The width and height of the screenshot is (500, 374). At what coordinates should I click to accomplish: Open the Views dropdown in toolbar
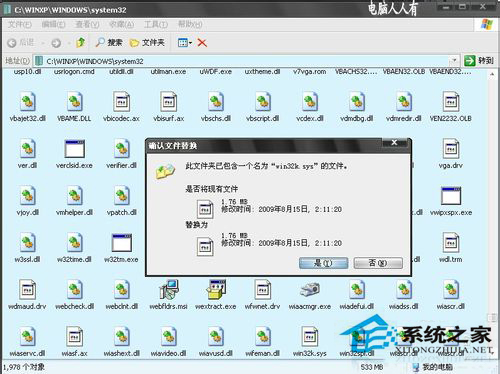(185, 43)
